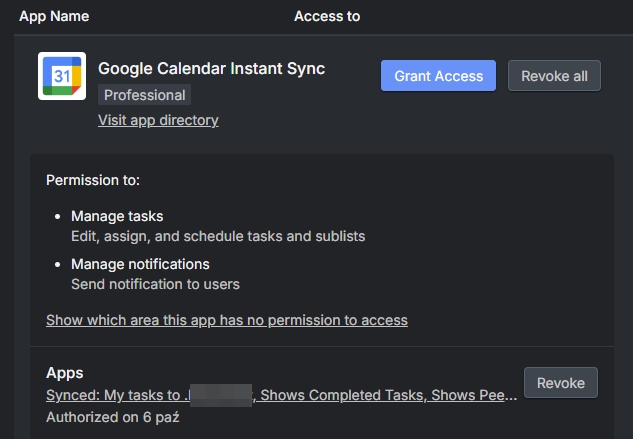Show areas this app cannot access
This screenshot has width=633, height=439.
tap(227, 320)
